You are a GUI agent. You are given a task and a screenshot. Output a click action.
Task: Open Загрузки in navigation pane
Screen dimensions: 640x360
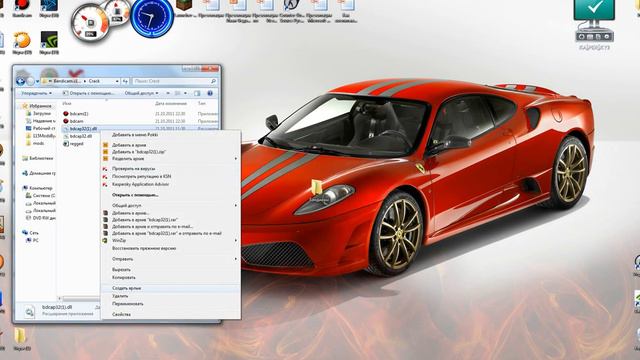point(39,113)
